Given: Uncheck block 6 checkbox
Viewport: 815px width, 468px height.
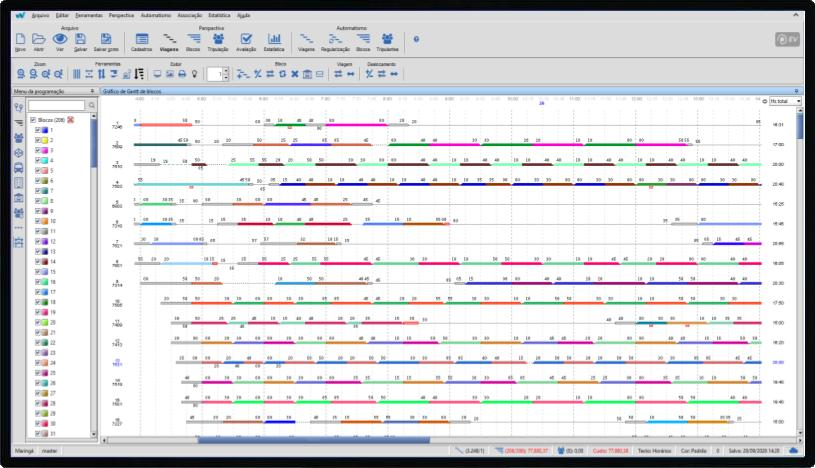Looking at the screenshot, I should 37,181.
